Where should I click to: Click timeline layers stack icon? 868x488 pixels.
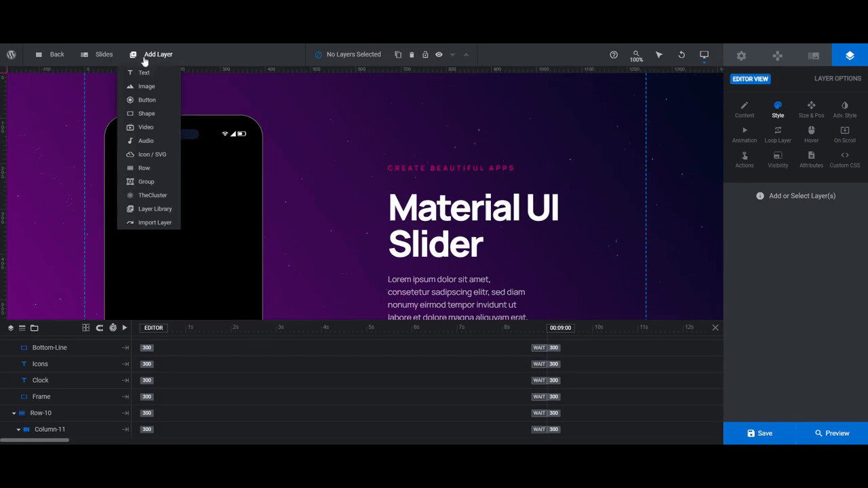(x=11, y=328)
